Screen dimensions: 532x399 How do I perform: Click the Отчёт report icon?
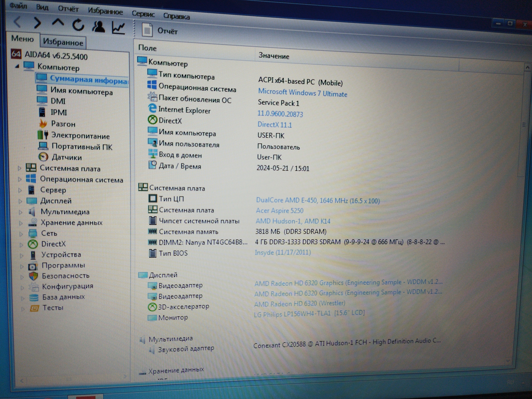pos(147,30)
